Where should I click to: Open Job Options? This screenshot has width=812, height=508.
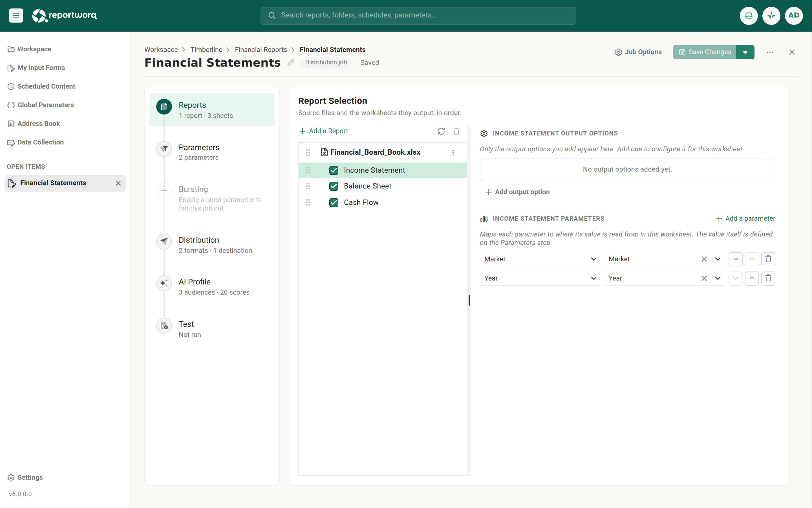638,52
